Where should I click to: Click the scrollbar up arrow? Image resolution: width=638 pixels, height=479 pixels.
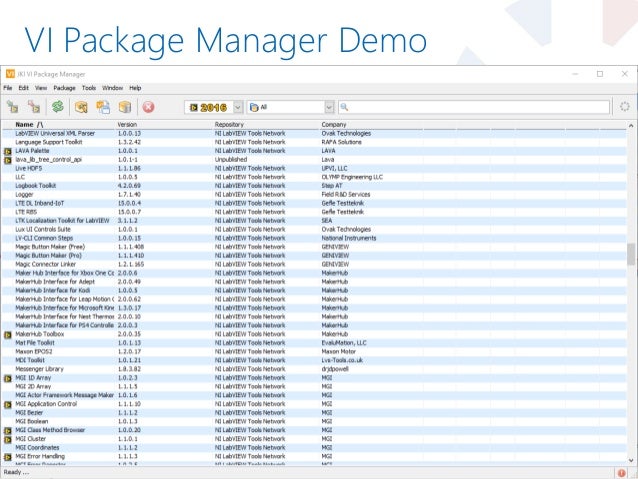coord(631,126)
